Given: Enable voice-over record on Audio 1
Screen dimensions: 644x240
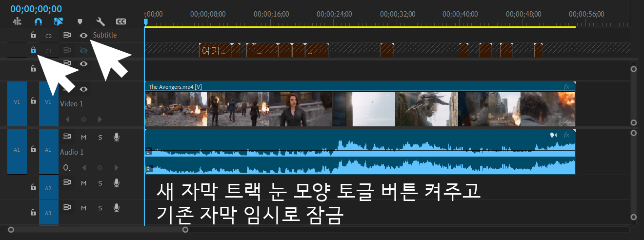Looking at the screenshot, I should coord(116,137).
